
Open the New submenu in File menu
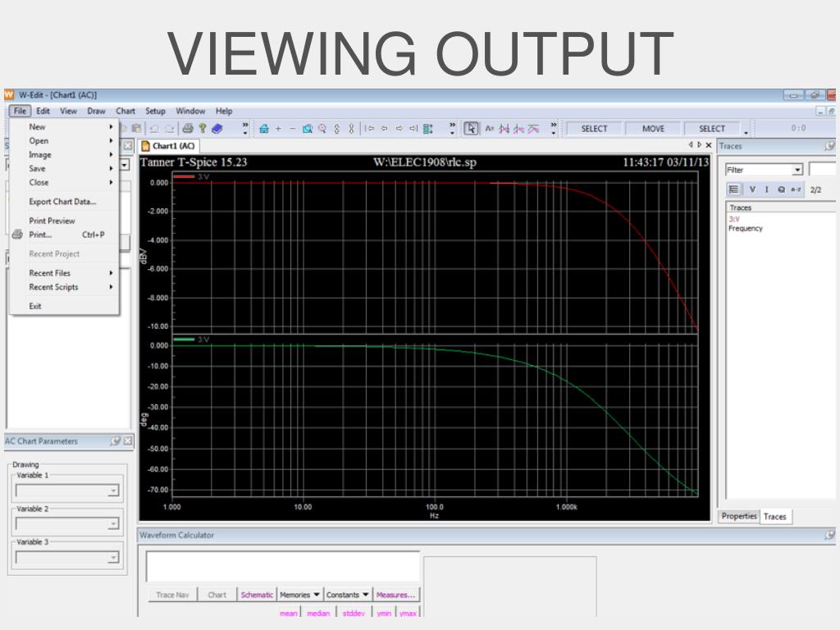pyautogui.click(x=64, y=126)
